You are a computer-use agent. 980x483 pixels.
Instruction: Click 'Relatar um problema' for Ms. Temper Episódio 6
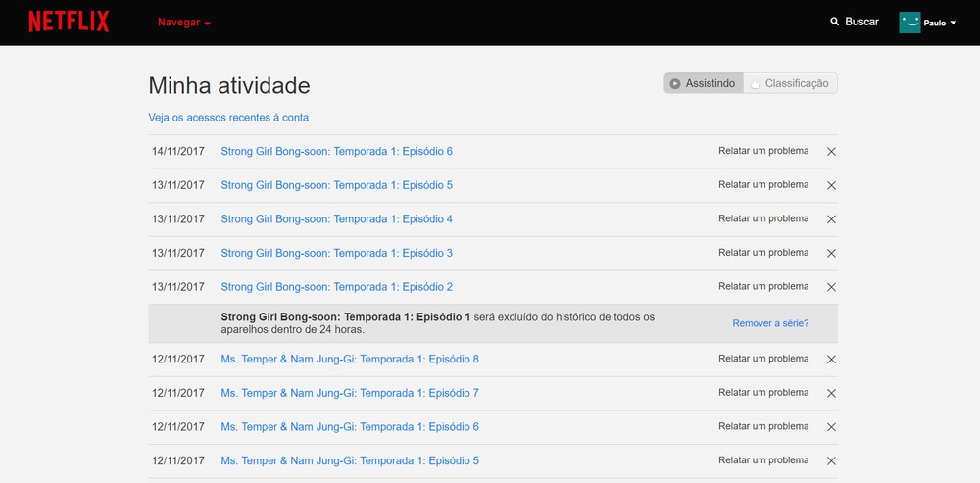[x=763, y=426]
